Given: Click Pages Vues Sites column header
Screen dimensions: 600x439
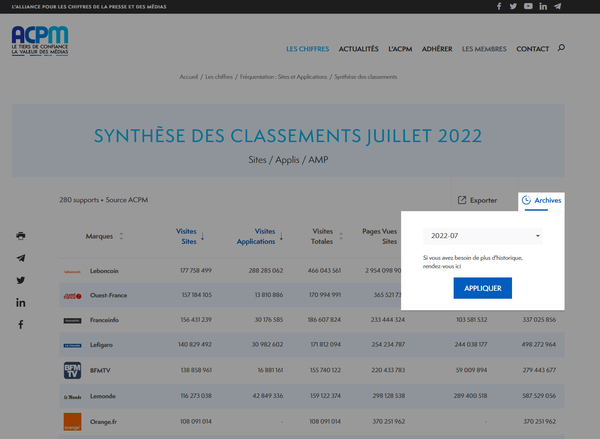Looking at the screenshot, I should [x=380, y=236].
